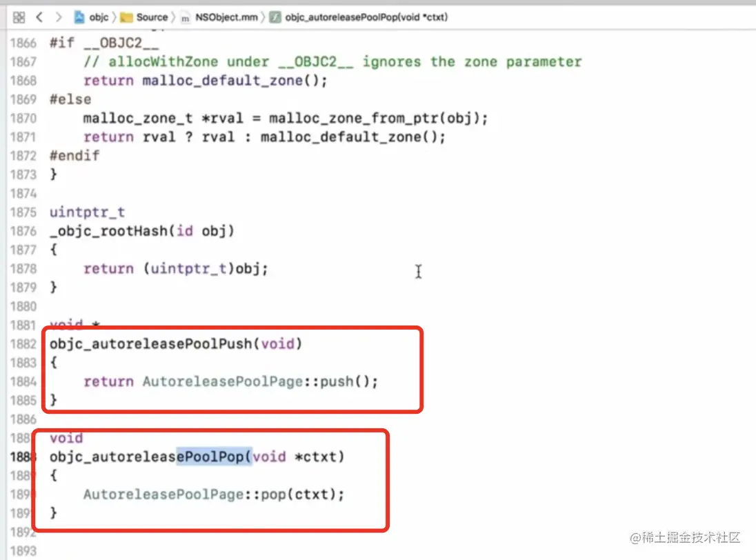756x560 pixels.
Task: Click the text "malloc_default_zone();" on line 1868
Action: tap(235, 81)
